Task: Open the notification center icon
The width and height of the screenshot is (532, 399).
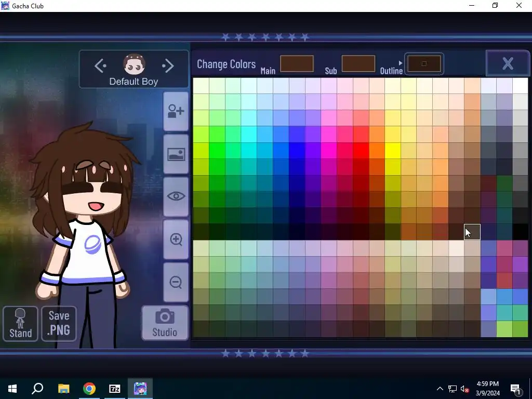Action: [x=515, y=389]
